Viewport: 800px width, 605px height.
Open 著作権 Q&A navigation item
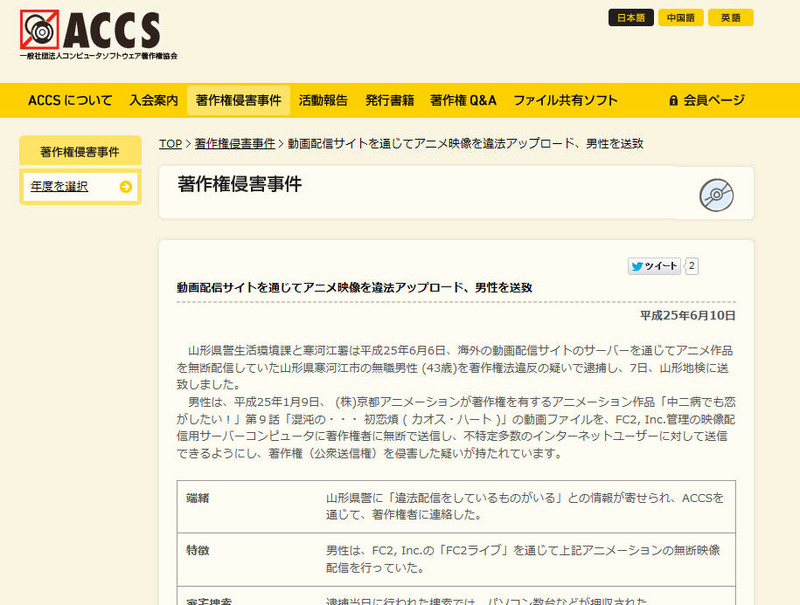(463, 100)
